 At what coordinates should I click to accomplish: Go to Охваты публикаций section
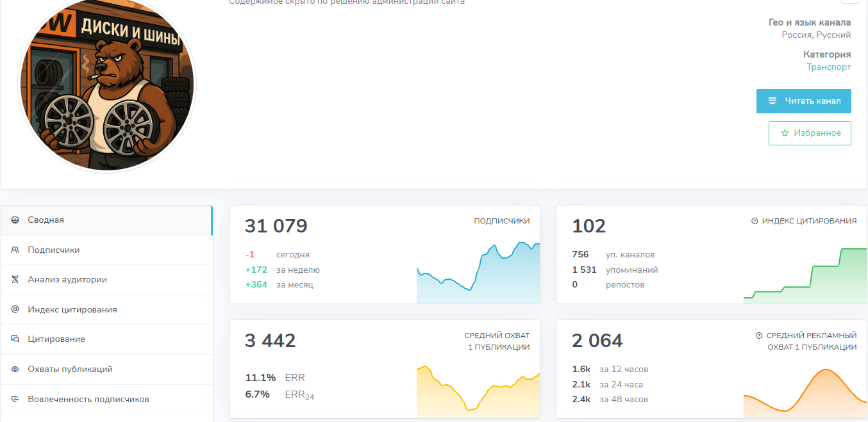point(70,369)
